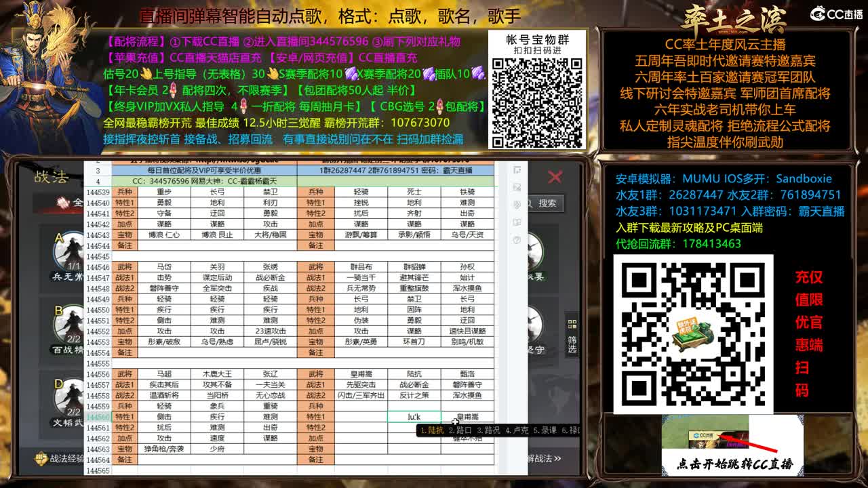Select the cell 群貂蝉
The width and height of the screenshot is (868, 488).
[x=414, y=267]
